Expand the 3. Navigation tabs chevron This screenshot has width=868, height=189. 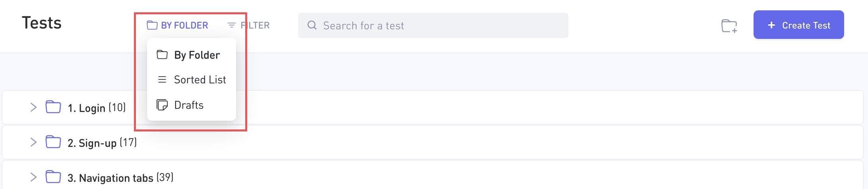click(x=33, y=177)
